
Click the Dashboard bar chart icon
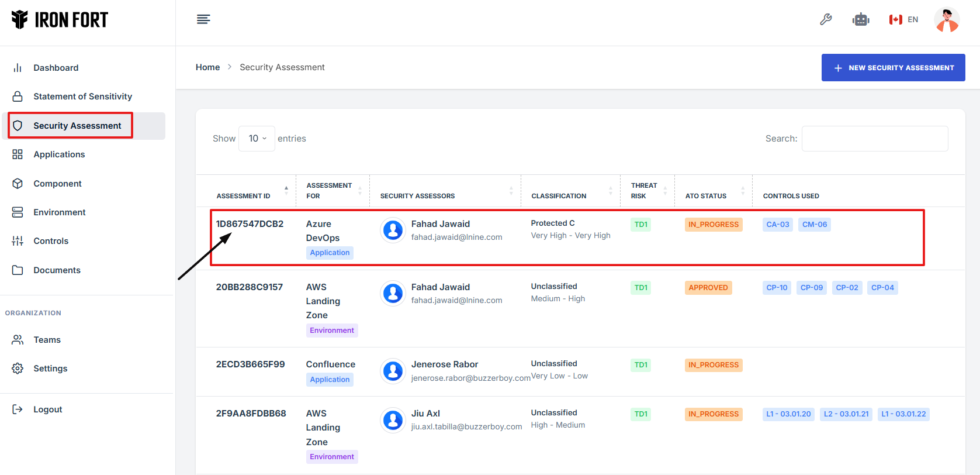pyautogui.click(x=18, y=68)
